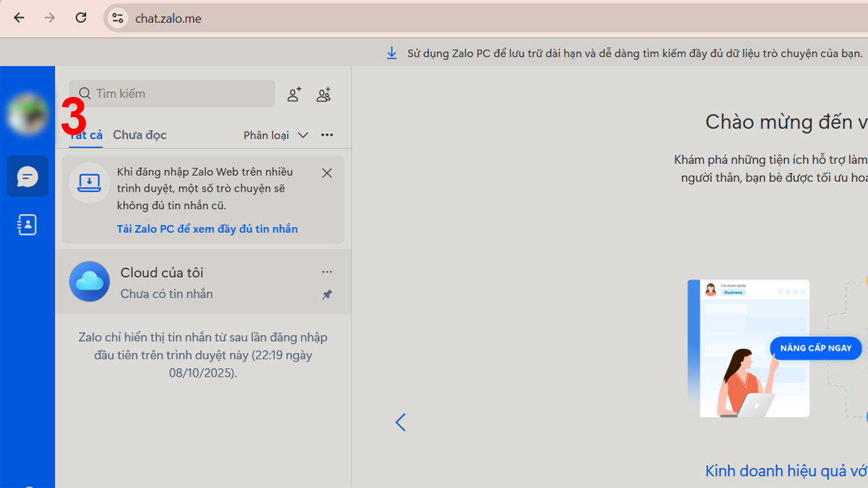868x488 pixels.
Task: Click the Chào mừng đến heading
Action: pos(786,121)
